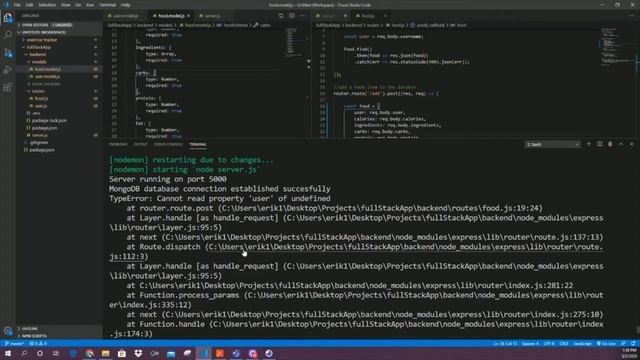The height and width of the screenshot is (360, 640).
Task: Expand the NPM Scripts section
Action: [59, 336]
